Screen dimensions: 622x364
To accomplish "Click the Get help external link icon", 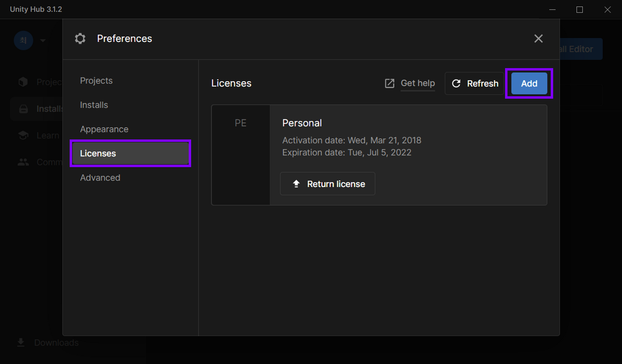I will click(389, 83).
